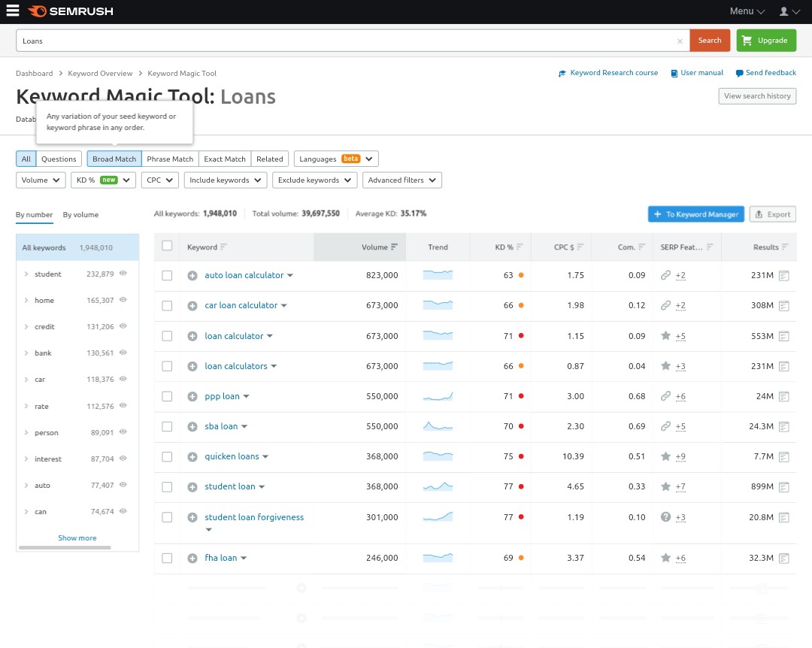Open View search history
Image resolution: width=812 pixels, height=648 pixels.
click(757, 95)
